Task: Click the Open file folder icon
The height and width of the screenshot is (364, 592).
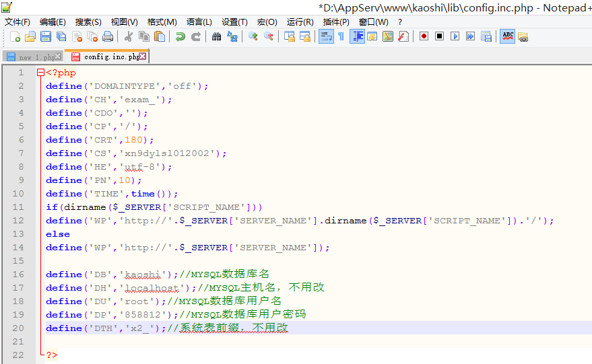Action: pos(30,36)
